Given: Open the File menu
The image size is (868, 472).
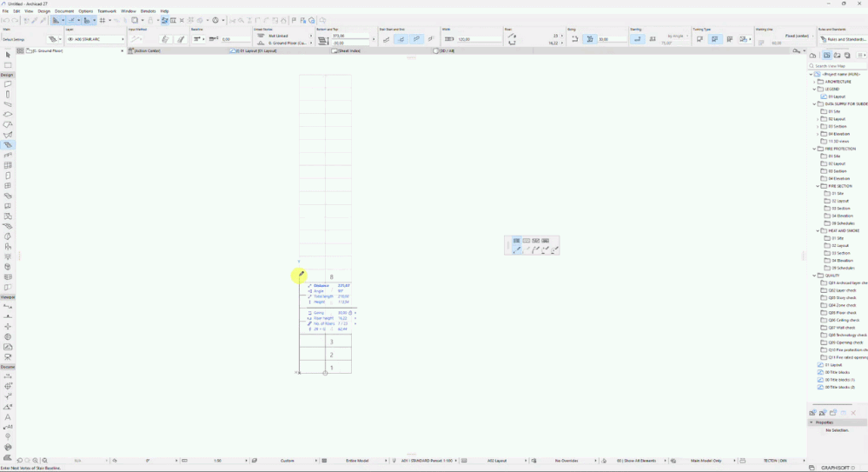Looking at the screenshot, I should [x=5, y=11].
